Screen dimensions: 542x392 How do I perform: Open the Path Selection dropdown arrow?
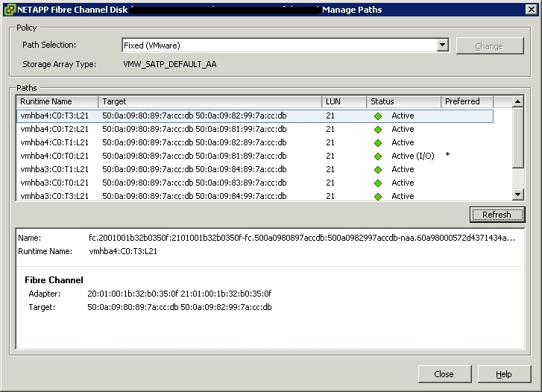(442, 45)
